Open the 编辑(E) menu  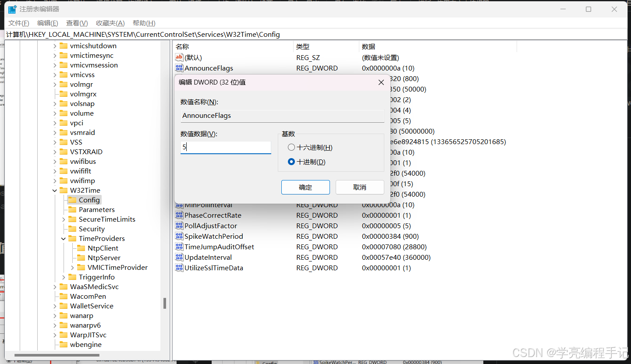[x=48, y=23]
